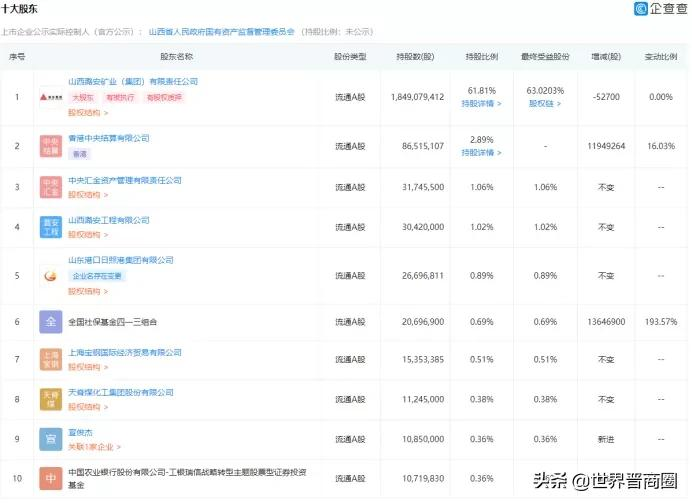Click the 股份类型 column header

coord(350,56)
